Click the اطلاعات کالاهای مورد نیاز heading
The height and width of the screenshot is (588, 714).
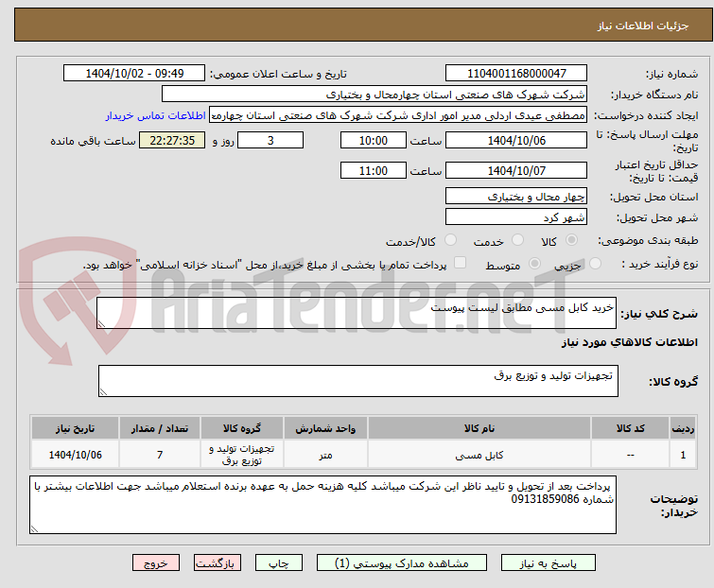[x=629, y=342]
